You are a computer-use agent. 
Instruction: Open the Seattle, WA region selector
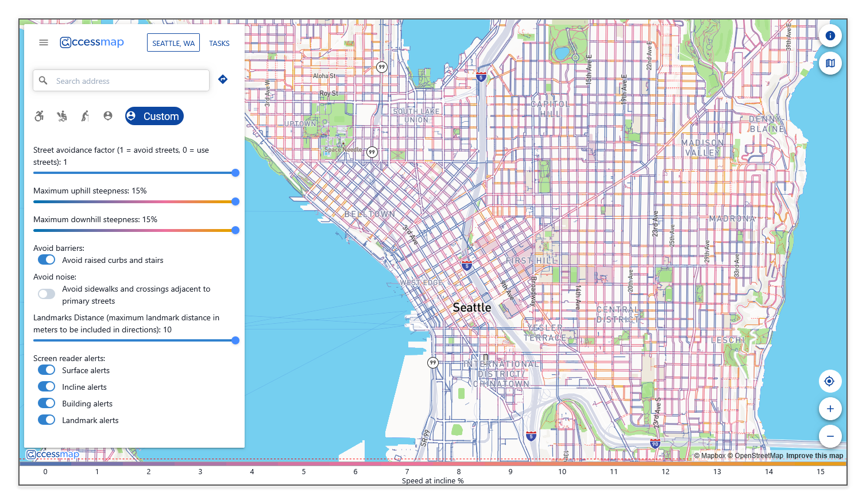pos(173,43)
